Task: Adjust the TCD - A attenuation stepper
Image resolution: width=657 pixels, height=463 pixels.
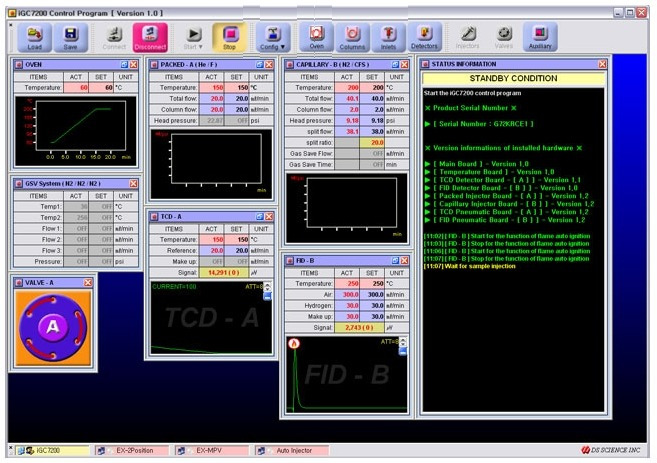Action: [x=267, y=287]
